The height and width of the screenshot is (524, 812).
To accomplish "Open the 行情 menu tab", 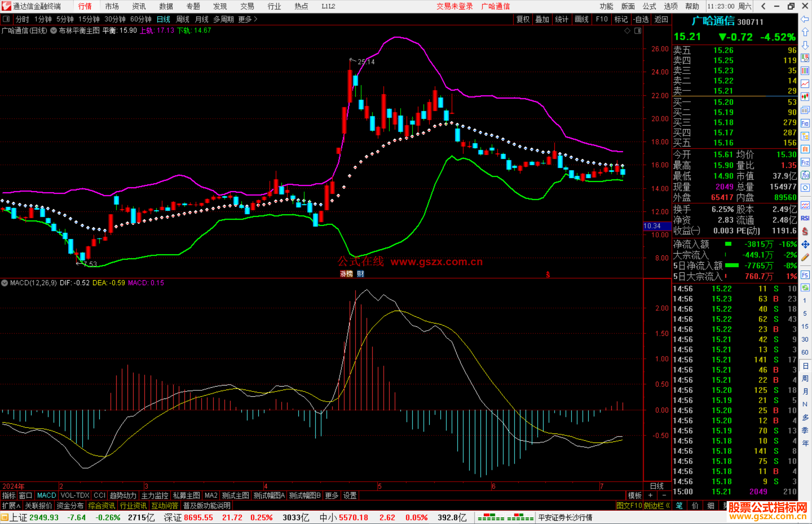I will (85, 6).
